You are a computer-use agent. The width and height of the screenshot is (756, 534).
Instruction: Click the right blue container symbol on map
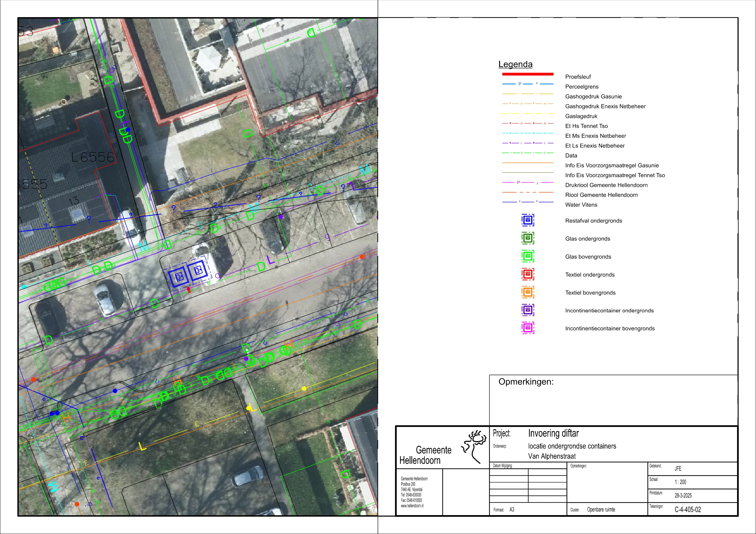click(x=198, y=271)
